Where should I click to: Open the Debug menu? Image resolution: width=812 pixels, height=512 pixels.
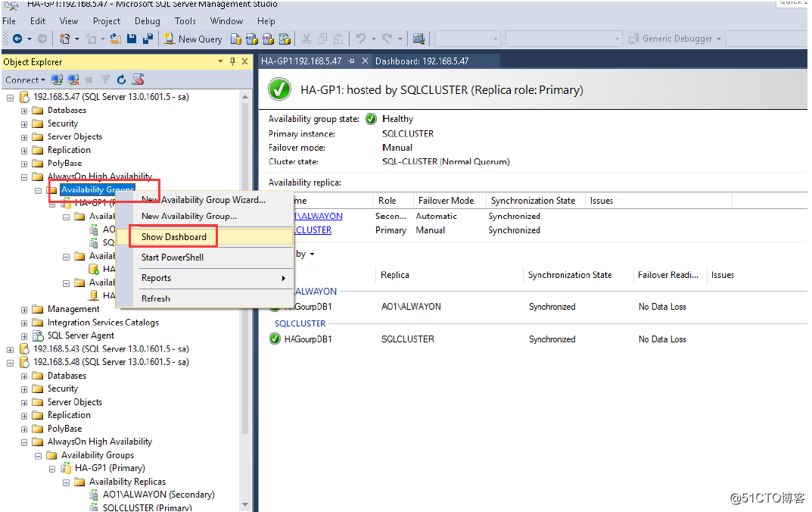click(147, 21)
